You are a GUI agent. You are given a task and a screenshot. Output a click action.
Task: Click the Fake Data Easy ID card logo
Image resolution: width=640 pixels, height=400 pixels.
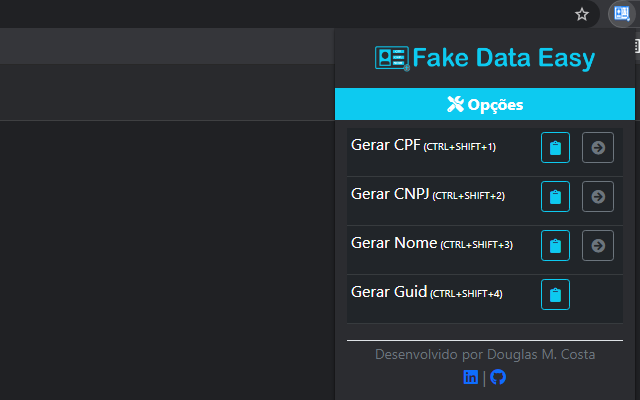point(392,58)
